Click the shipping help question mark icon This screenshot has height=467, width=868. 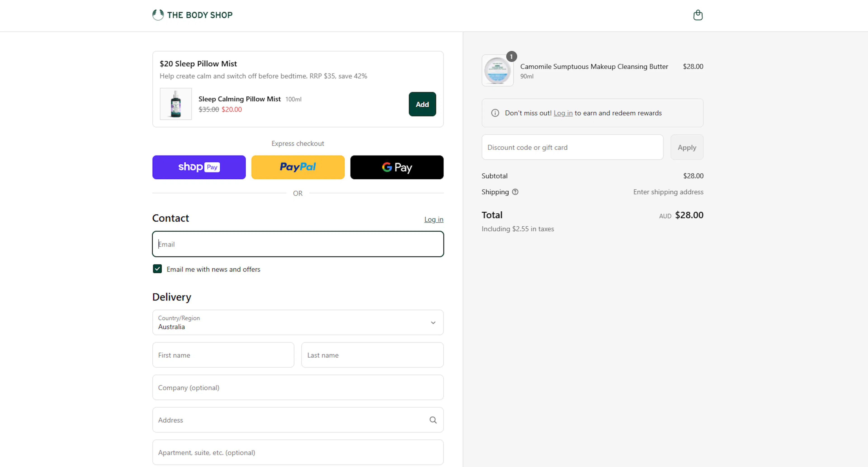click(x=515, y=192)
